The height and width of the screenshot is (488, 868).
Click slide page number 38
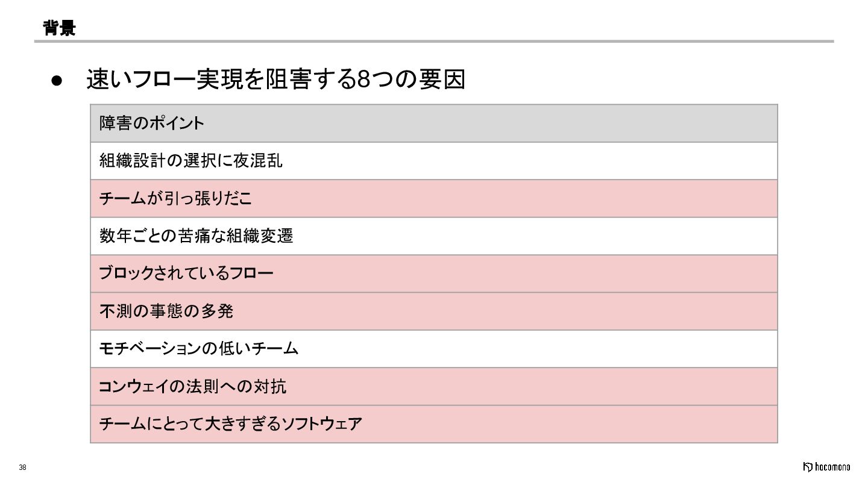coord(23,468)
